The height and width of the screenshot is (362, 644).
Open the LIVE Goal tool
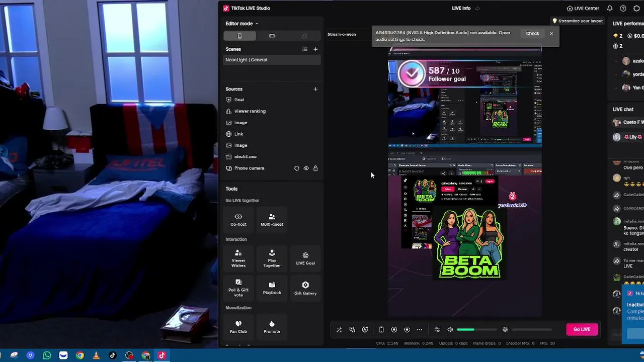click(x=305, y=258)
